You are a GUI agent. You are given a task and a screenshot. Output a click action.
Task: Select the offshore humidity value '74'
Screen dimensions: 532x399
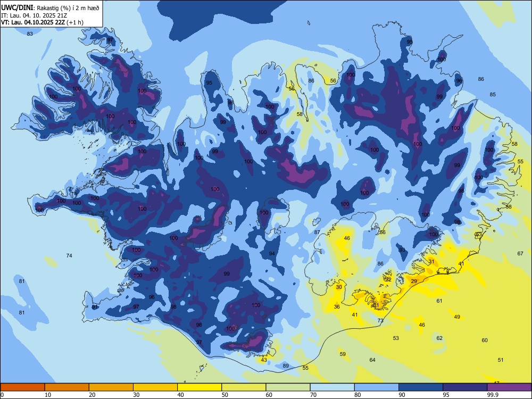tap(69, 255)
